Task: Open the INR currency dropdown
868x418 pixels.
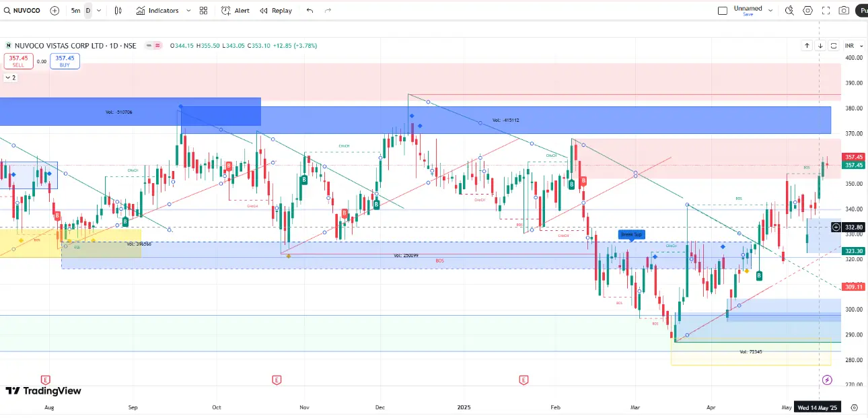Action: (853, 46)
